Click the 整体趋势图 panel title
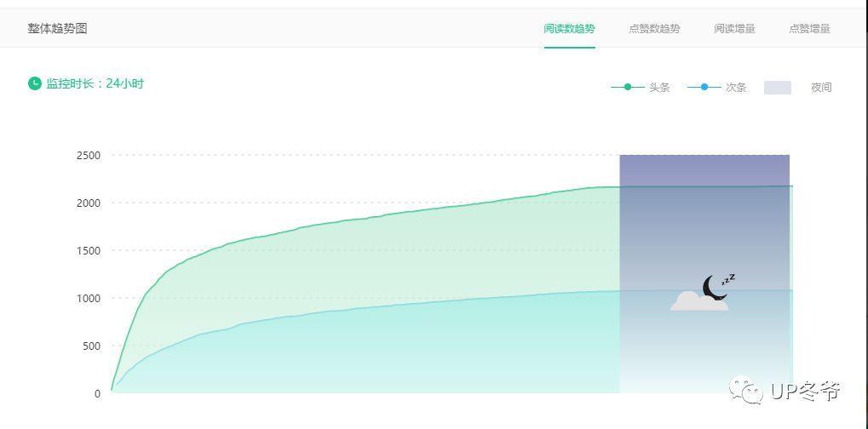This screenshot has height=429, width=868. tap(57, 28)
